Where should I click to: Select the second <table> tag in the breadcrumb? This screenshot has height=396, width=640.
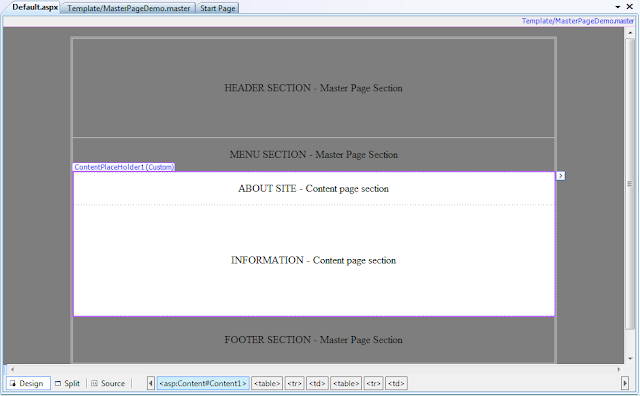coord(346,383)
